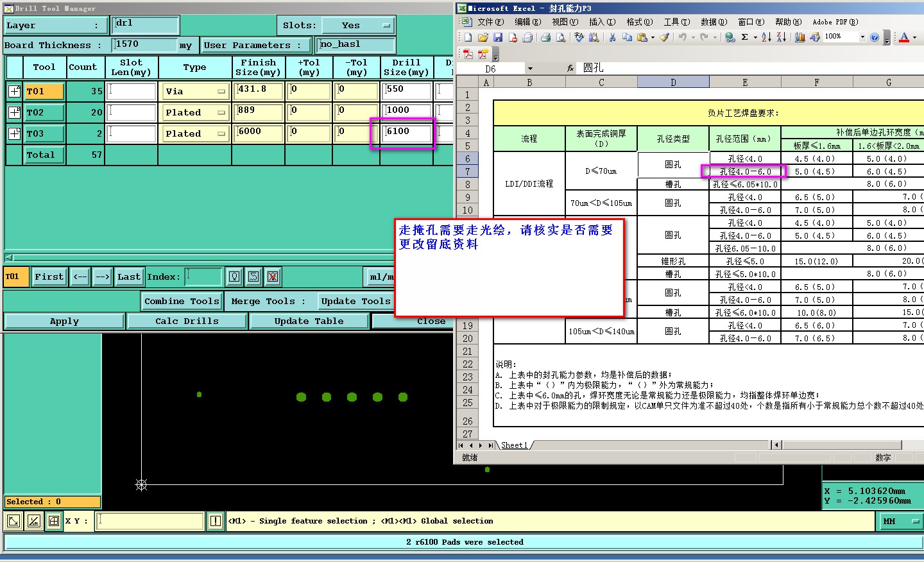Click the previous tool arrow button

click(80, 277)
